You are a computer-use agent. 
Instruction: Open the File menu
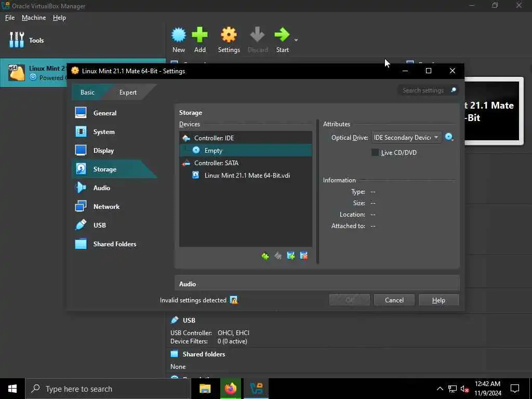coord(10,18)
